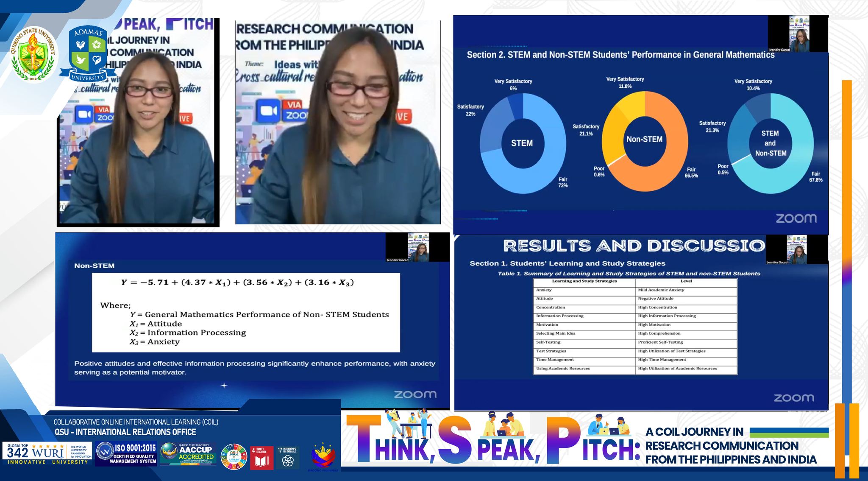Click the ISO 9001:2015 certified badge

126,453
